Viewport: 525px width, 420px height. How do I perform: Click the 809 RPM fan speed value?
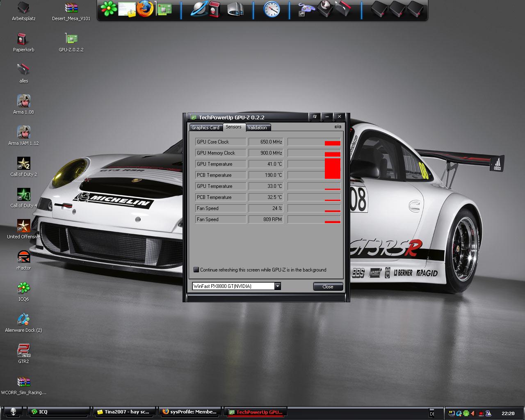click(x=266, y=219)
